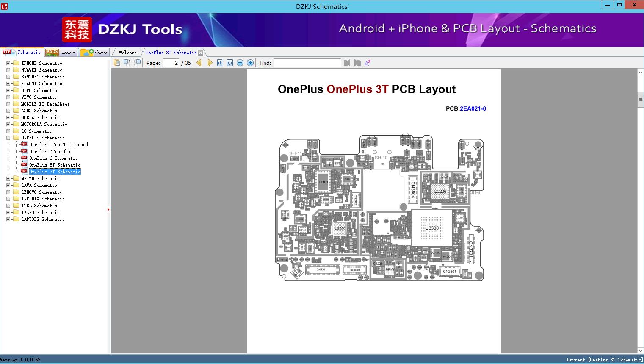Select ITEL Schematic tree item
The image size is (644, 364).
[x=39, y=206]
